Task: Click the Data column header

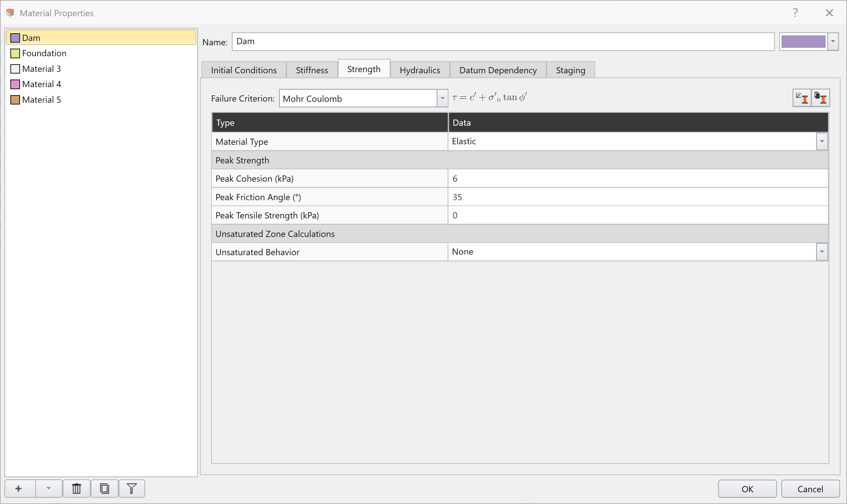Action: [x=638, y=122]
